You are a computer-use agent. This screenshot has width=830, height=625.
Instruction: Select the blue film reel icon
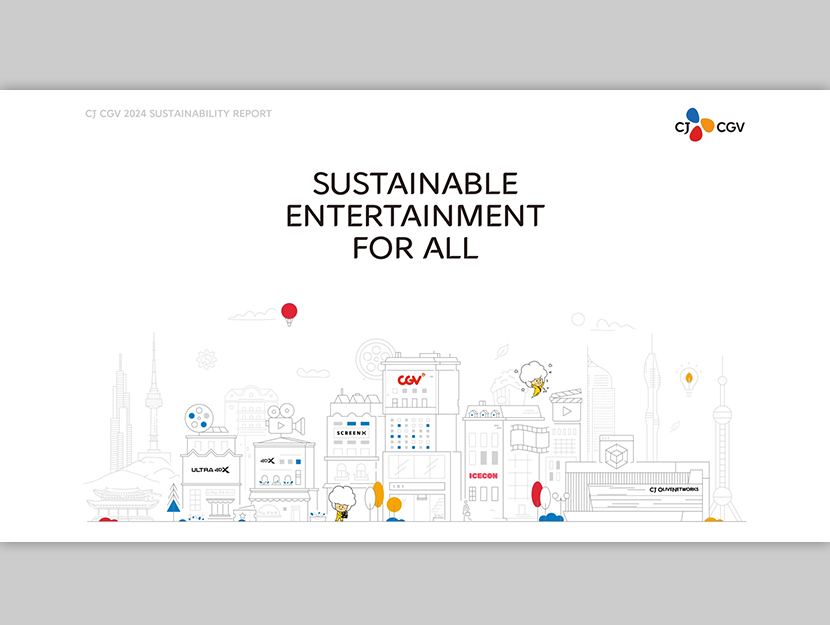(x=199, y=418)
